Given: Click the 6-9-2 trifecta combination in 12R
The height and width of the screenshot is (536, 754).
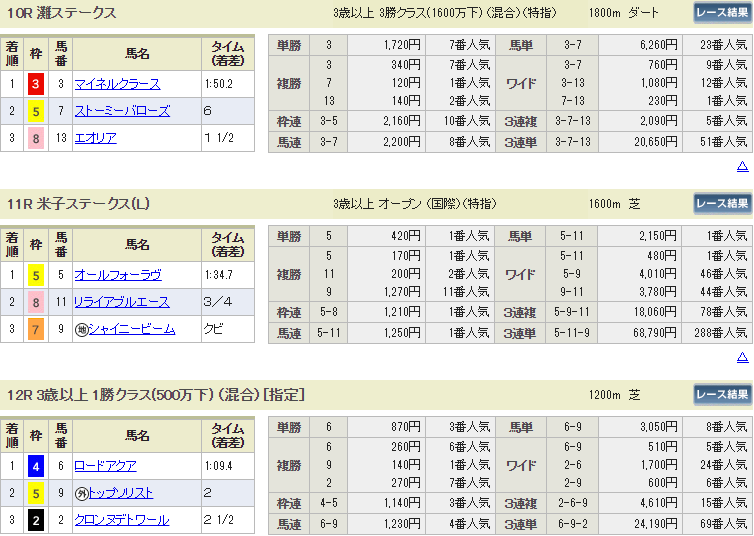Looking at the screenshot, I should [573, 524].
